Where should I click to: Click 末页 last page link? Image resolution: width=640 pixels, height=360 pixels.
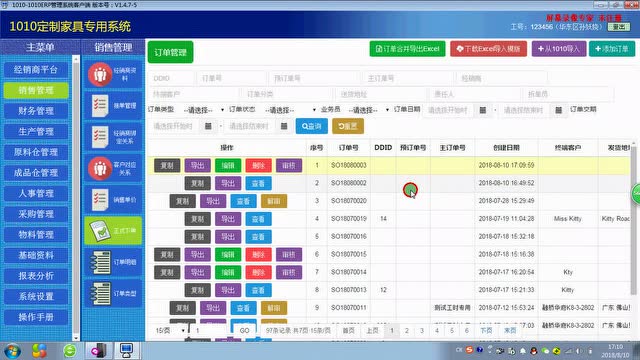tap(510, 331)
